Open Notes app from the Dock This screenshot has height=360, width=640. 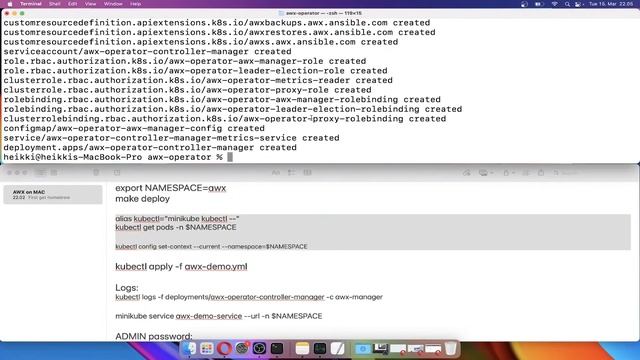pyautogui.click(x=302, y=348)
